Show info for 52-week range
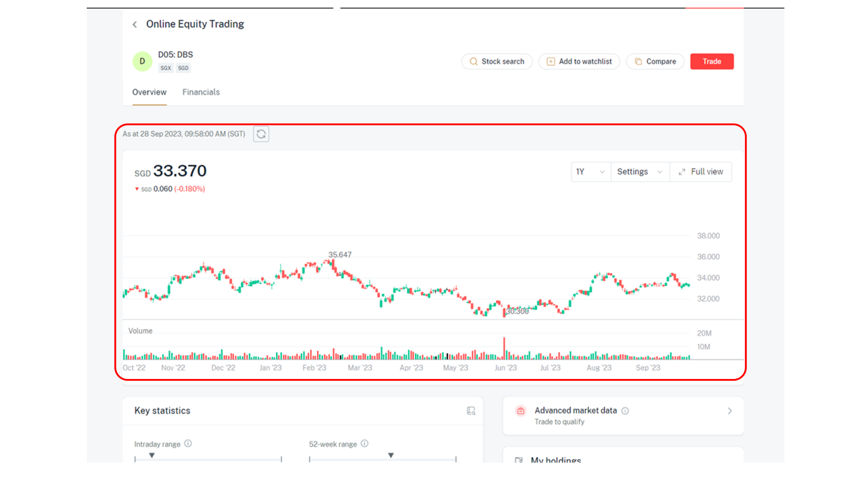 pyautogui.click(x=365, y=443)
